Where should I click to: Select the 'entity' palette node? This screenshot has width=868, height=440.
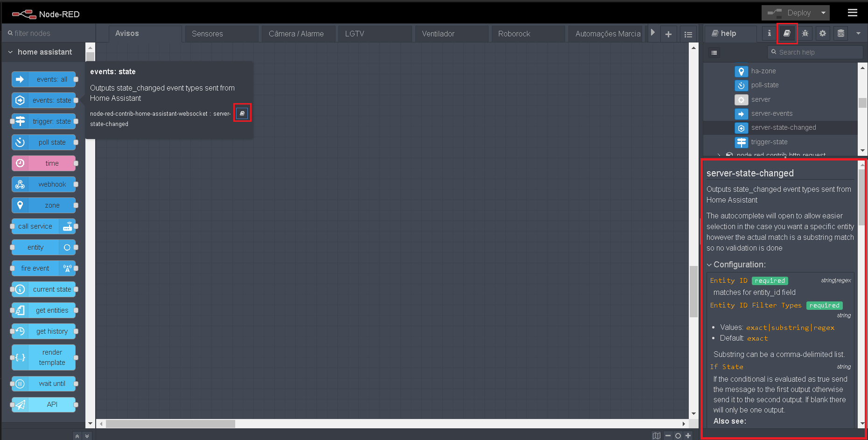(44, 247)
